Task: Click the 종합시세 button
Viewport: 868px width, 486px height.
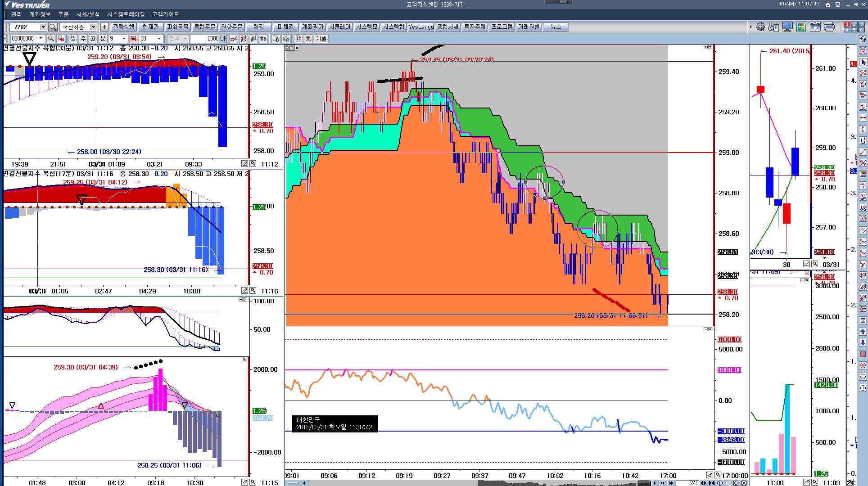Action: coord(448,27)
